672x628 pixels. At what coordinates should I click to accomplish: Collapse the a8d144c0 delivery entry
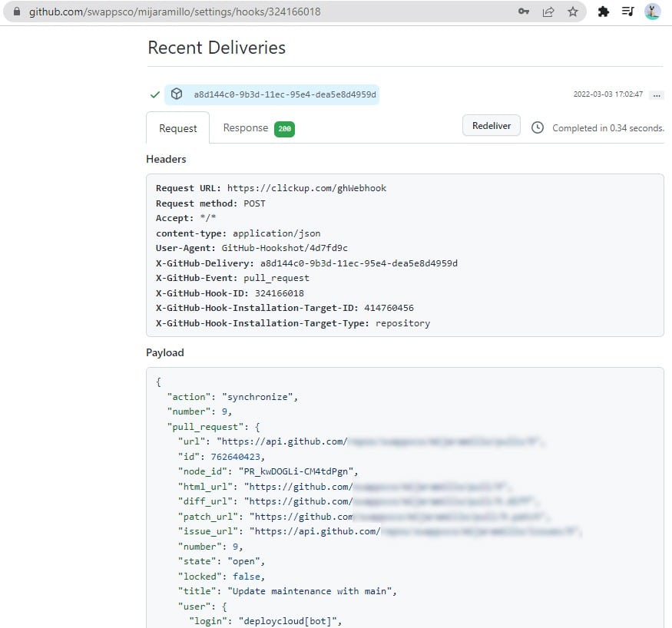pyautogui.click(x=285, y=94)
